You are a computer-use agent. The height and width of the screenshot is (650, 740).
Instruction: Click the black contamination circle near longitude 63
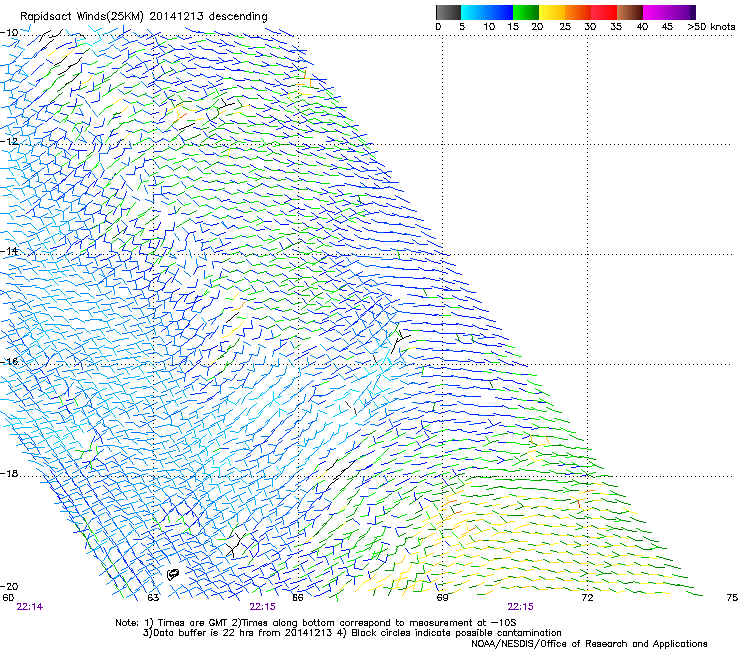(x=173, y=574)
